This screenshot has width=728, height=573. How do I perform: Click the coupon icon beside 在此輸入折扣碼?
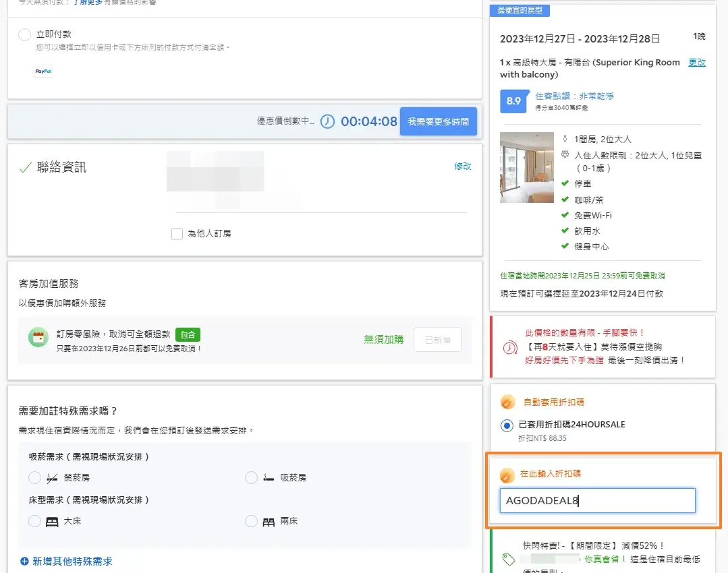tap(507, 475)
